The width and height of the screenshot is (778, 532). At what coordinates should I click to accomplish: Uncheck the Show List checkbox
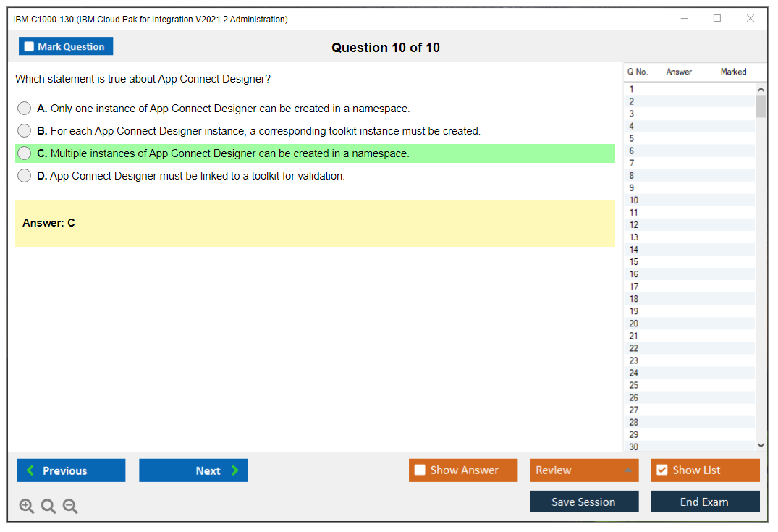[x=661, y=470]
